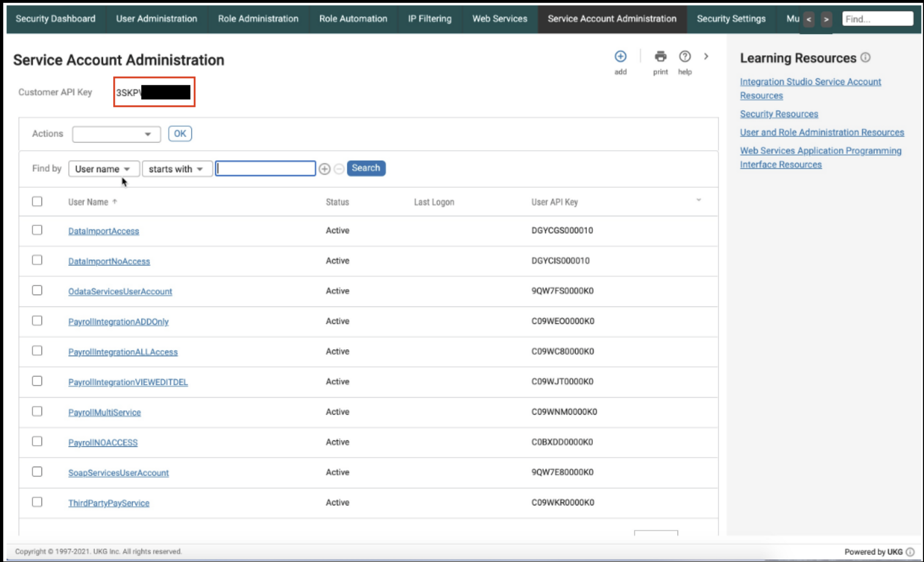Click the left arrow next to the Find box
The height and width of the screenshot is (562, 924).
click(x=809, y=19)
